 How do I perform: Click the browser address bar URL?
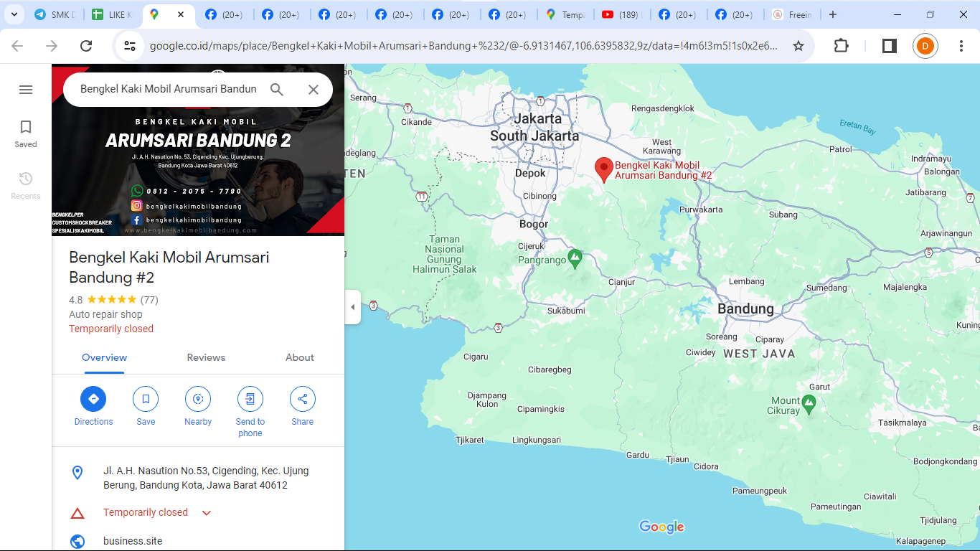[463, 46]
